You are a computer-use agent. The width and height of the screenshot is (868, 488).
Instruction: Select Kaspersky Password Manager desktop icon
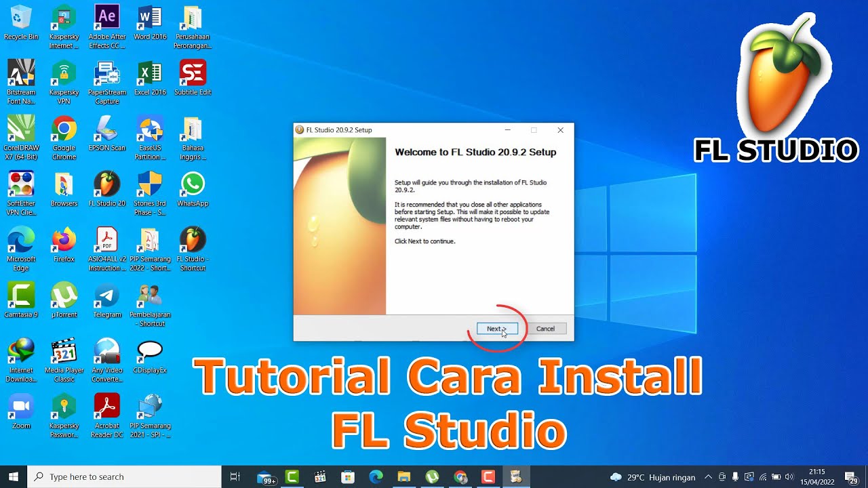[64, 416]
